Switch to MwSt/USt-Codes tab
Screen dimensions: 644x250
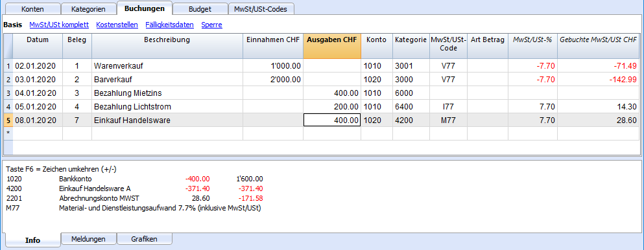click(x=261, y=9)
